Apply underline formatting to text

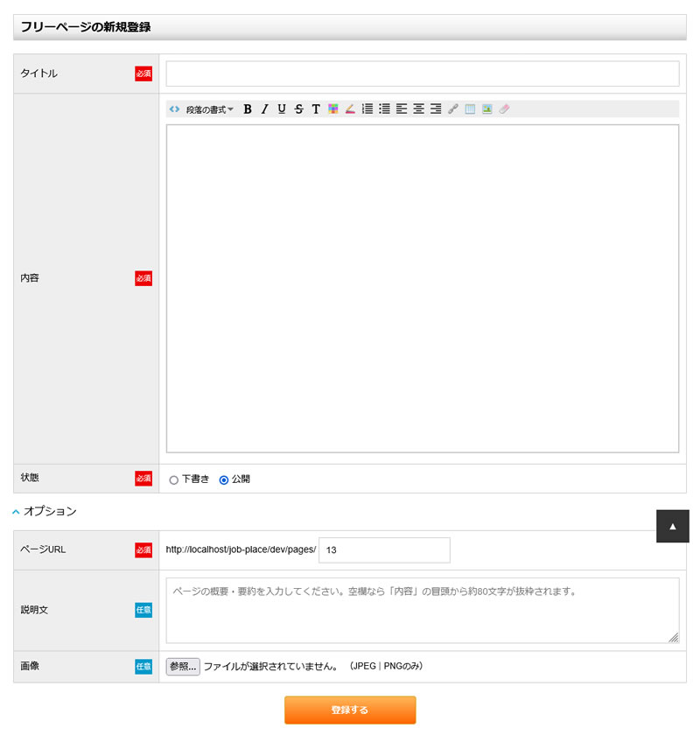pos(282,109)
